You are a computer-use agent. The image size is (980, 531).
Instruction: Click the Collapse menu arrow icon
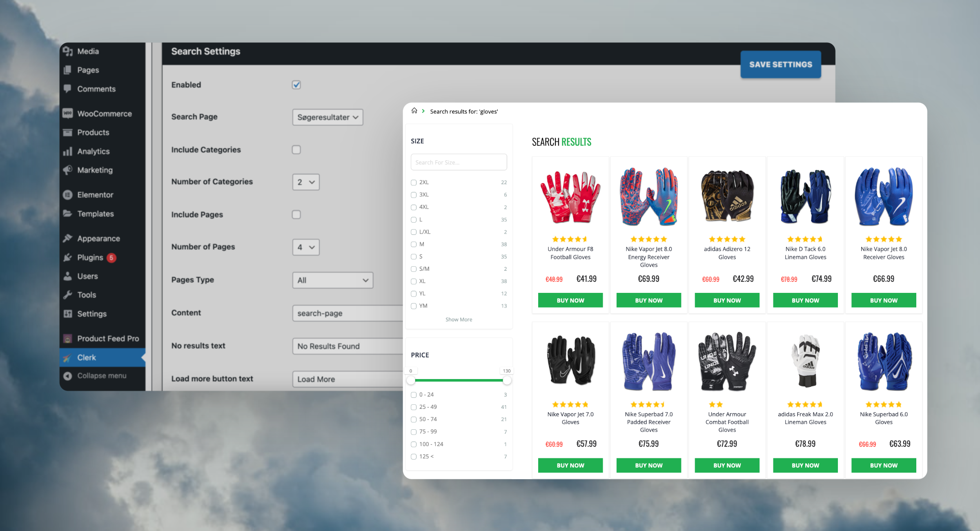68,376
